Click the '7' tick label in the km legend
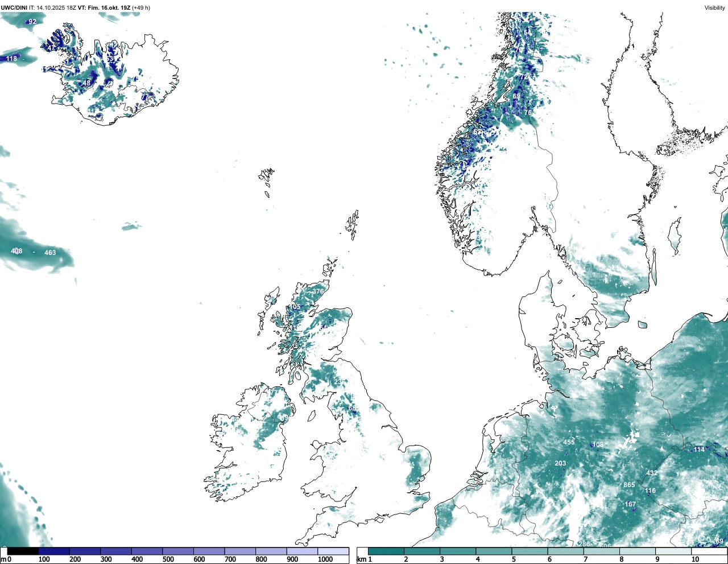 pos(586,559)
